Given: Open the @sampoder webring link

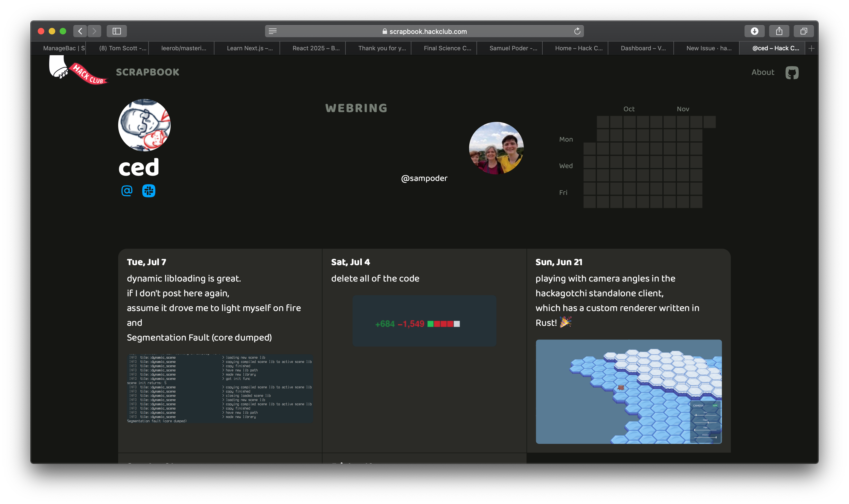Looking at the screenshot, I should [x=424, y=178].
